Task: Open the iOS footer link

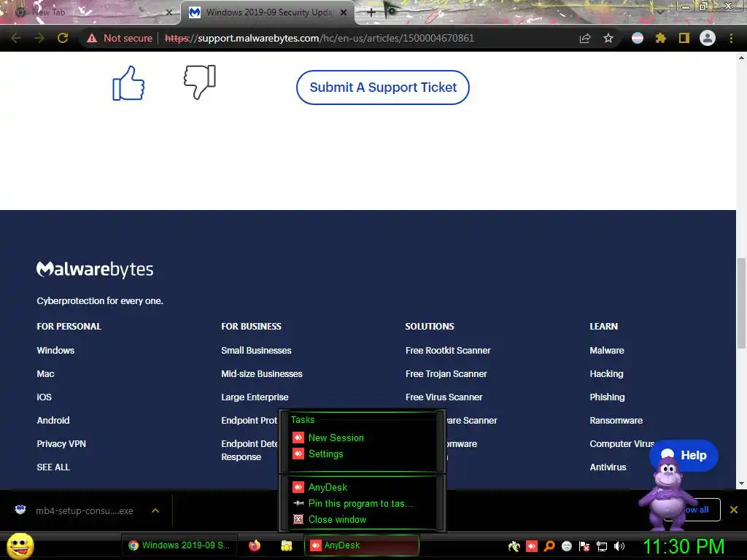Action: pyautogui.click(x=44, y=397)
